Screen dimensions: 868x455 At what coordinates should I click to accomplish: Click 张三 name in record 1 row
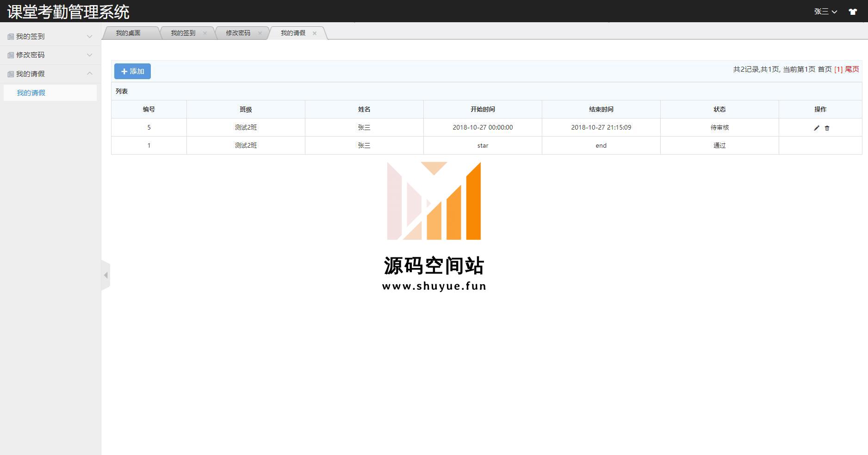[x=364, y=145]
